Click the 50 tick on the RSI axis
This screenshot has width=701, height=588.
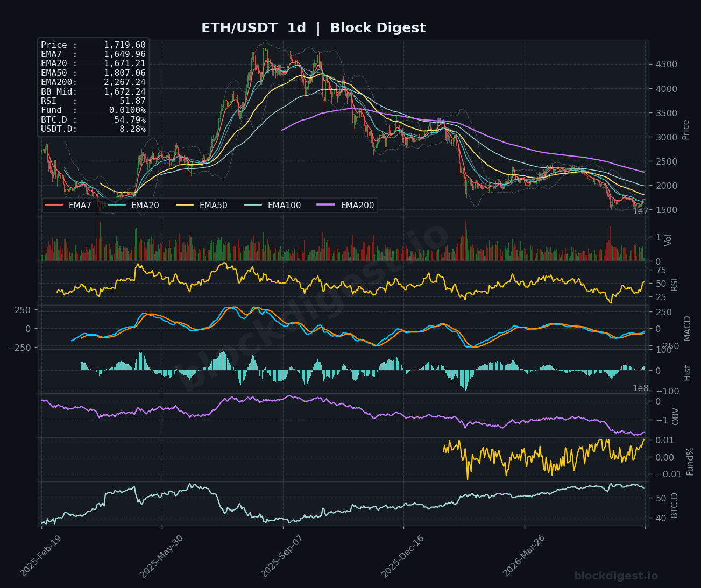pyautogui.click(x=661, y=284)
